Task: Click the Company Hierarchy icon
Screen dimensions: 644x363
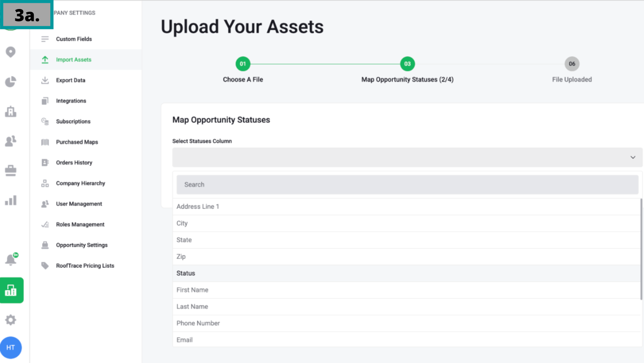Action: coord(45,183)
